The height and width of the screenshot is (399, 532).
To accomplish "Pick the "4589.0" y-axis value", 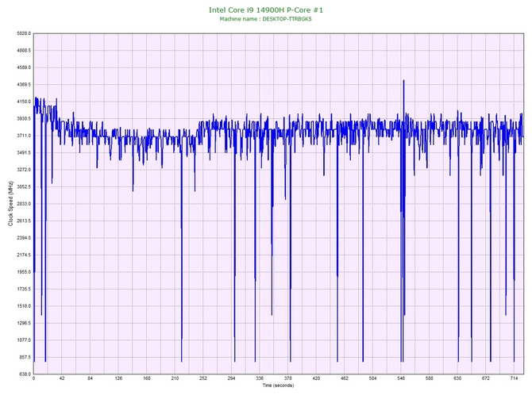I will (24, 67).
